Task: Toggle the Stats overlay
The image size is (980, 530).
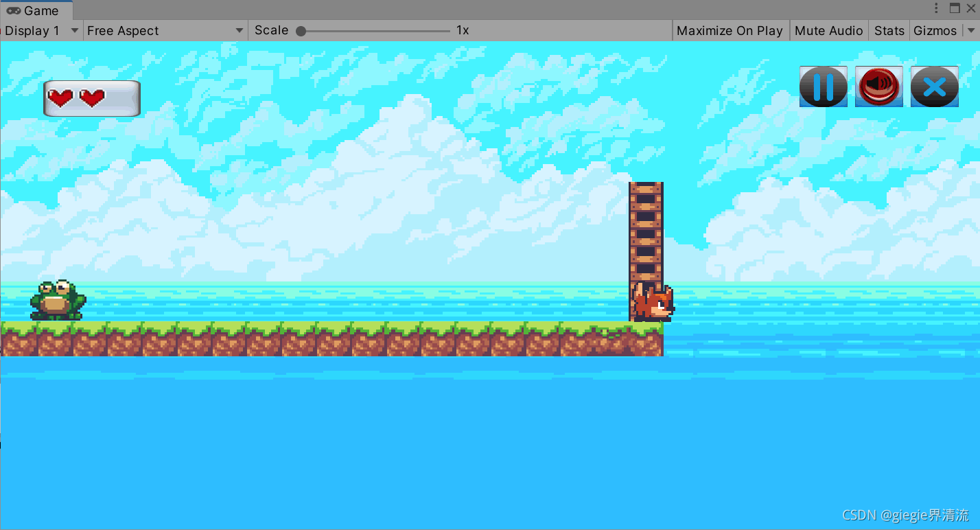Action: coord(889,30)
